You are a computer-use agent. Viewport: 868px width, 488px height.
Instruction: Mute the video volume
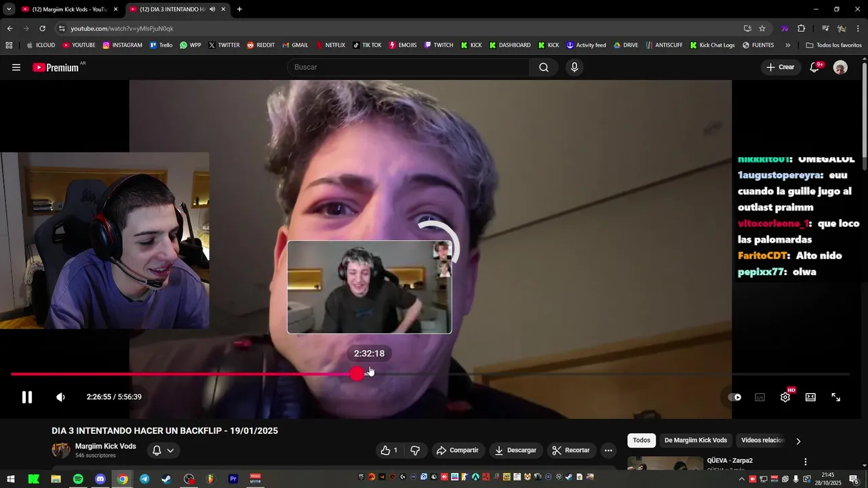60,397
